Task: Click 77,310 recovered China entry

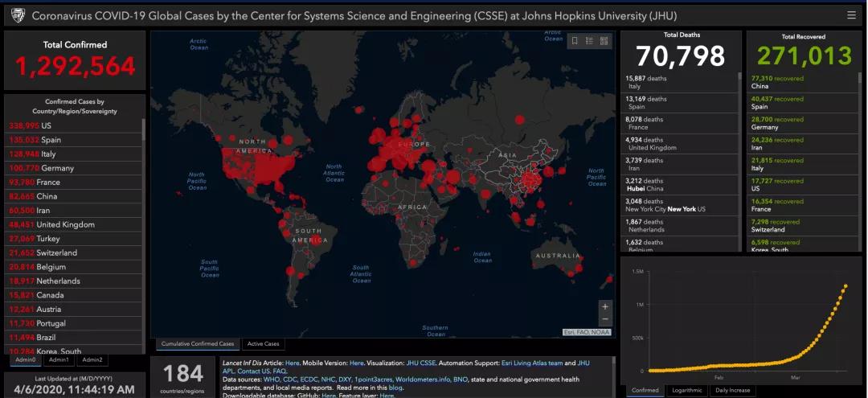Action: click(x=801, y=83)
